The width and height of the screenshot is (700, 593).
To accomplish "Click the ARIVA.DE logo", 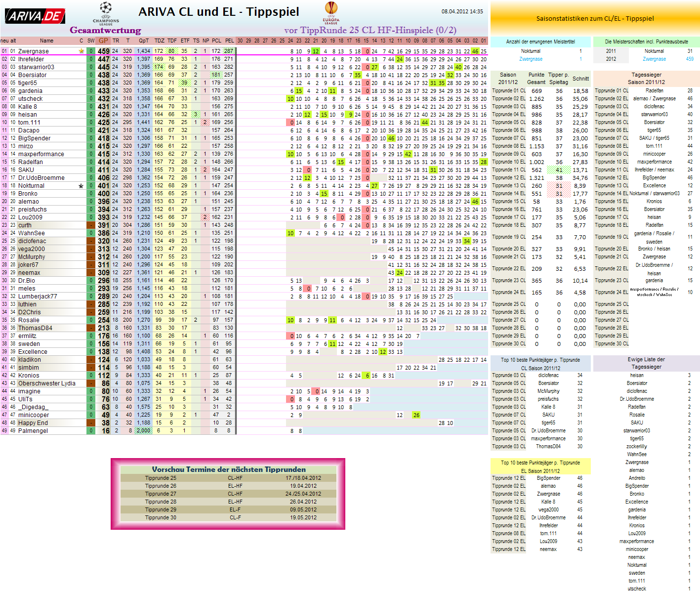I will 35,16.
